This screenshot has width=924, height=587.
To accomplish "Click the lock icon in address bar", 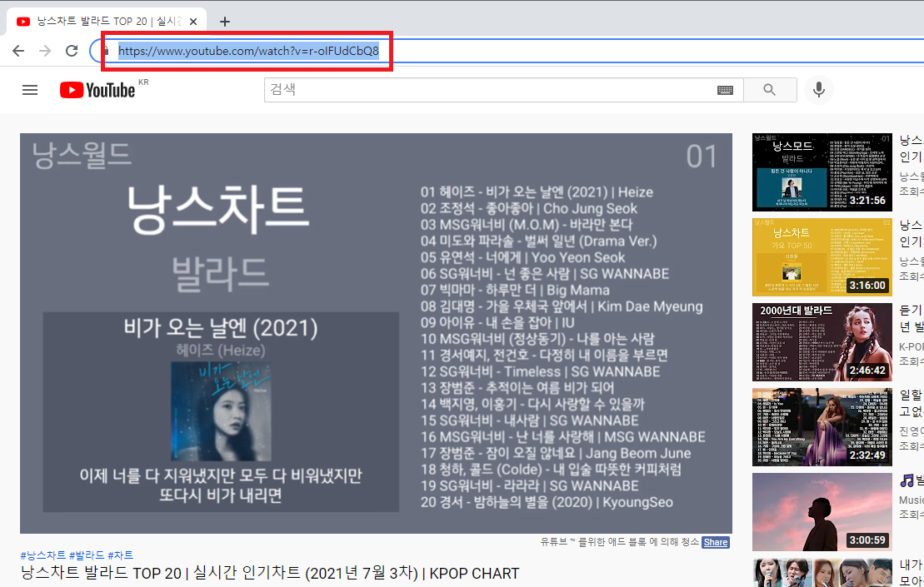I will (x=106, y=51).
